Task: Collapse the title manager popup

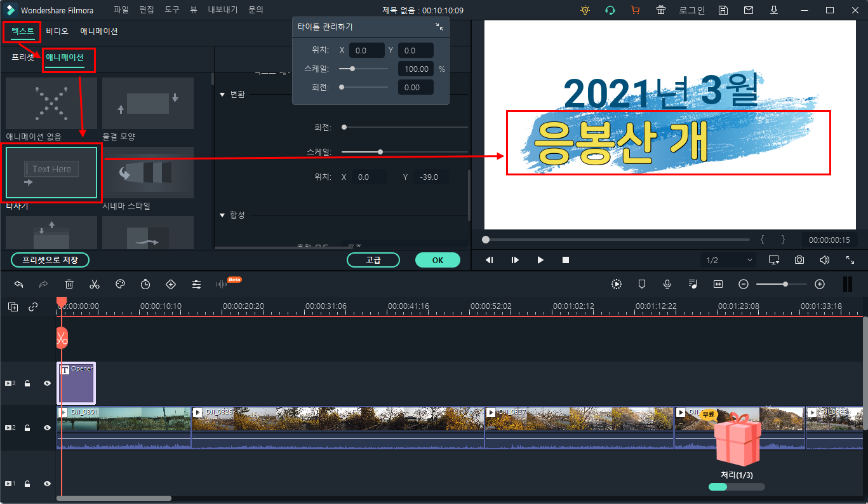Action: 439,27
